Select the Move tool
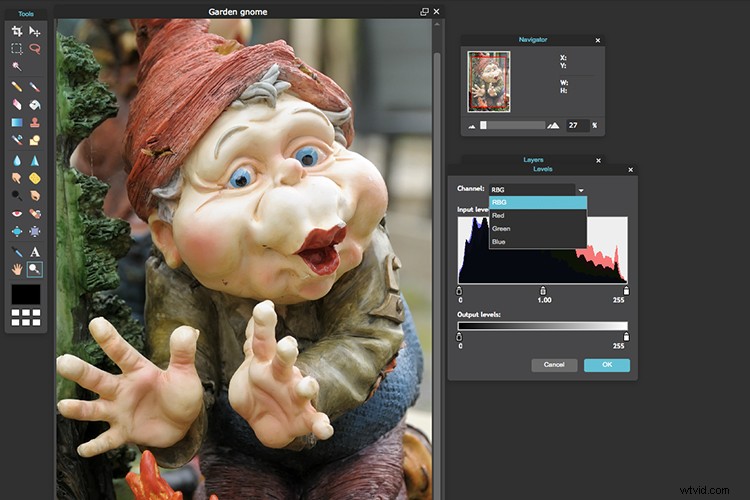 tap(34, 32)
